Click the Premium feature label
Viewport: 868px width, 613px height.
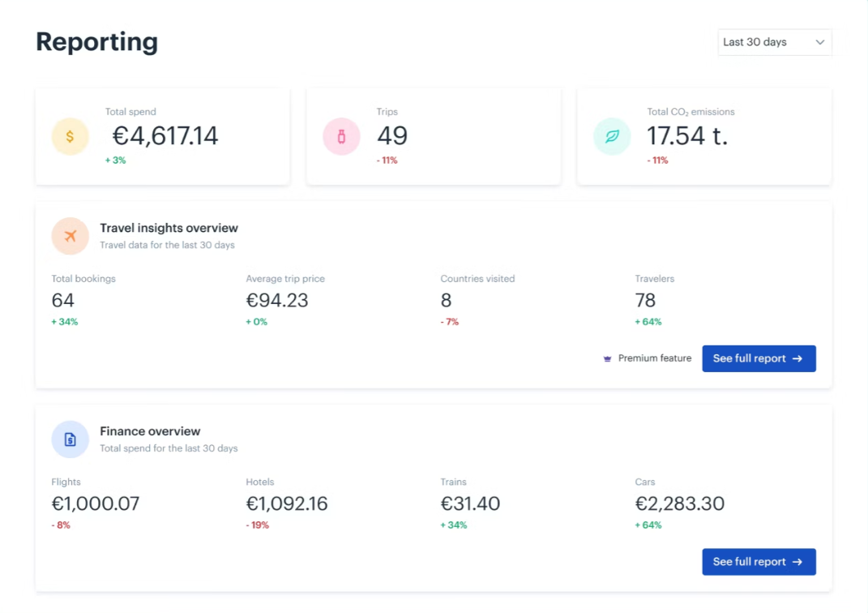(655, 358)
